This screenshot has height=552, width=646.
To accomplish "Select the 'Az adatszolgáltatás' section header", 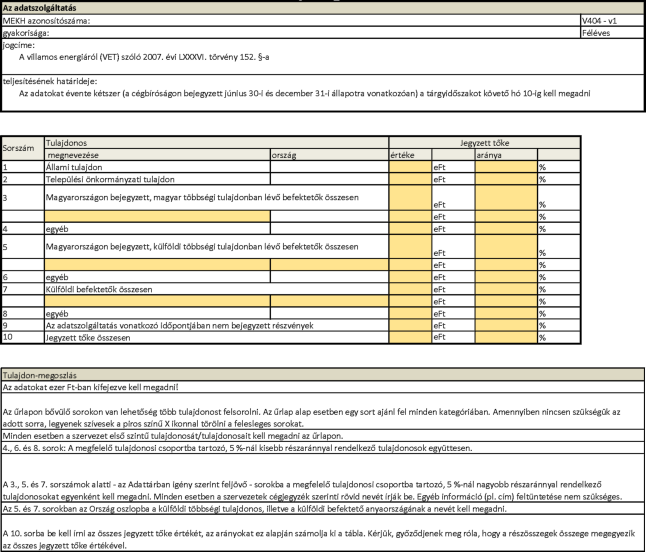I will [x=322, y=8].
